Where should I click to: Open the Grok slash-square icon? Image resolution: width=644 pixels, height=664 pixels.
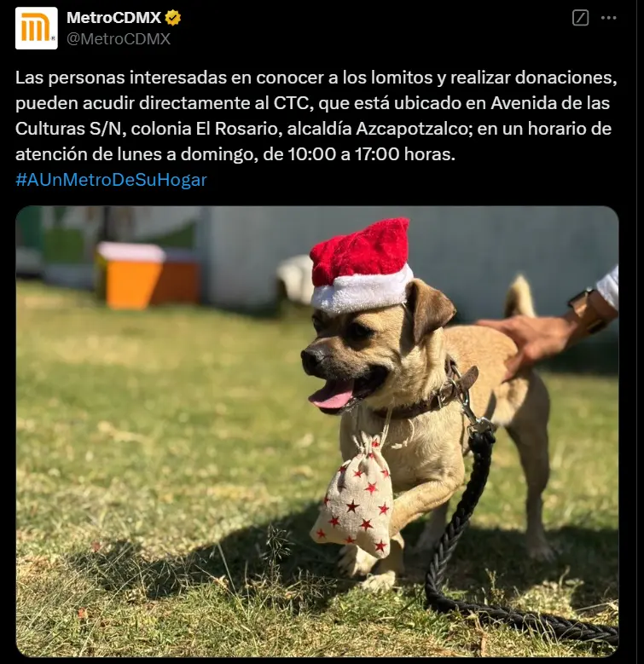[580, 18]
